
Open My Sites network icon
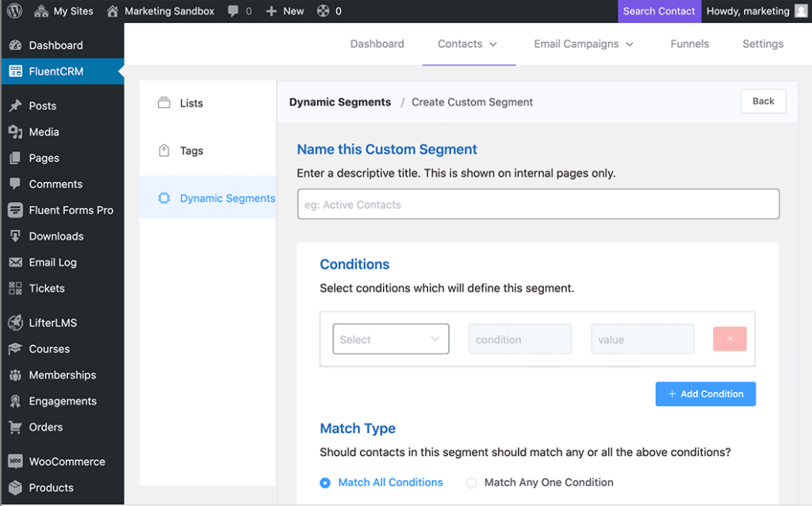[x=41, y=11]
